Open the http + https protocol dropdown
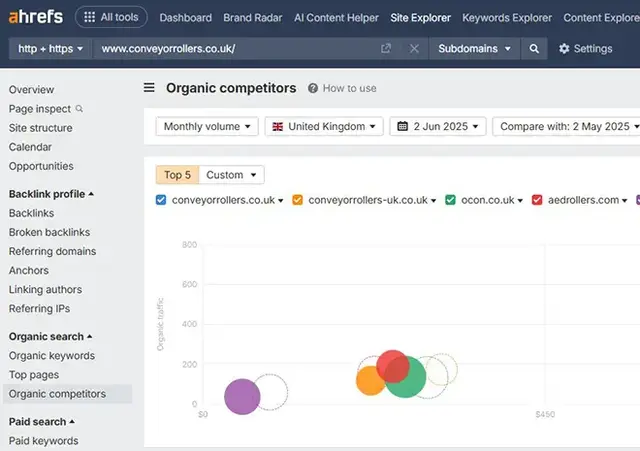 pos(50,49)
